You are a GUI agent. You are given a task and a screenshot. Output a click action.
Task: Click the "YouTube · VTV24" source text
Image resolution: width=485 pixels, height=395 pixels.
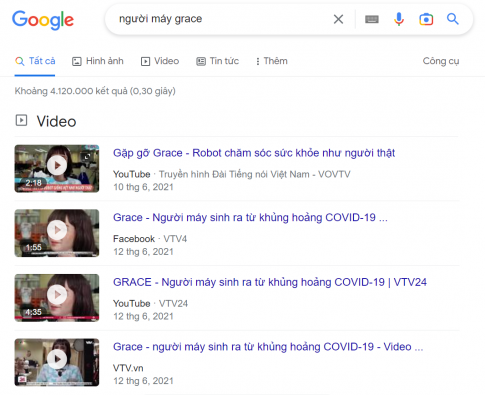[150, 304]
